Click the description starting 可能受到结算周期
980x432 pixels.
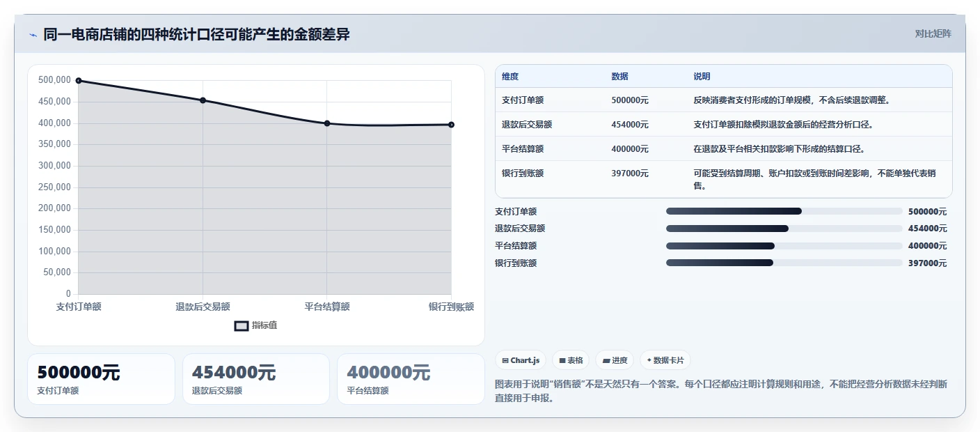click(x=815, y=180)
